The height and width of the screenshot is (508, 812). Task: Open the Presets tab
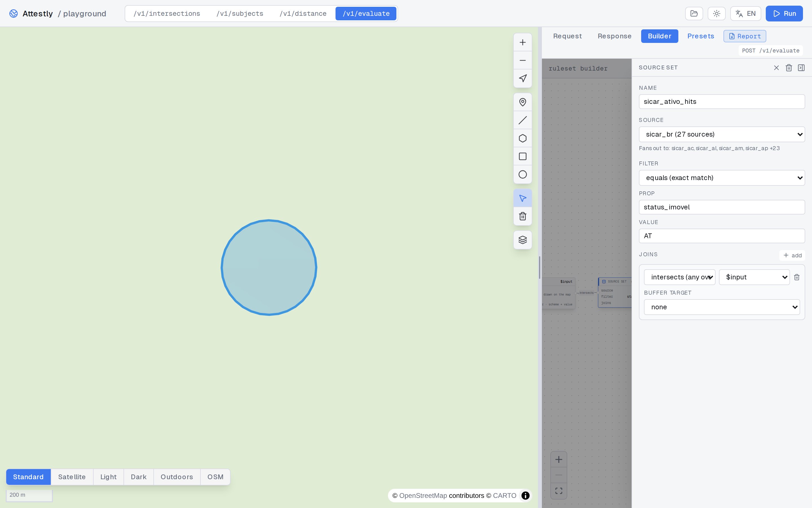tap(701, 36)
